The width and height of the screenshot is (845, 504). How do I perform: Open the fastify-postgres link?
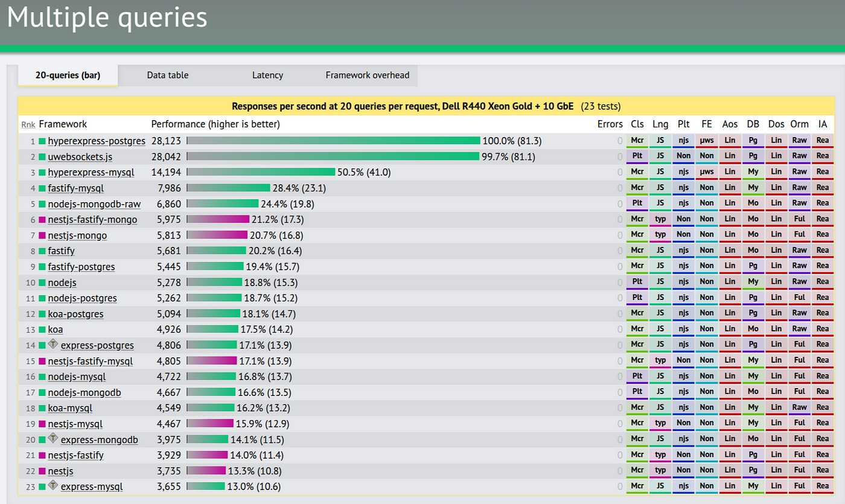pos(81,266)
